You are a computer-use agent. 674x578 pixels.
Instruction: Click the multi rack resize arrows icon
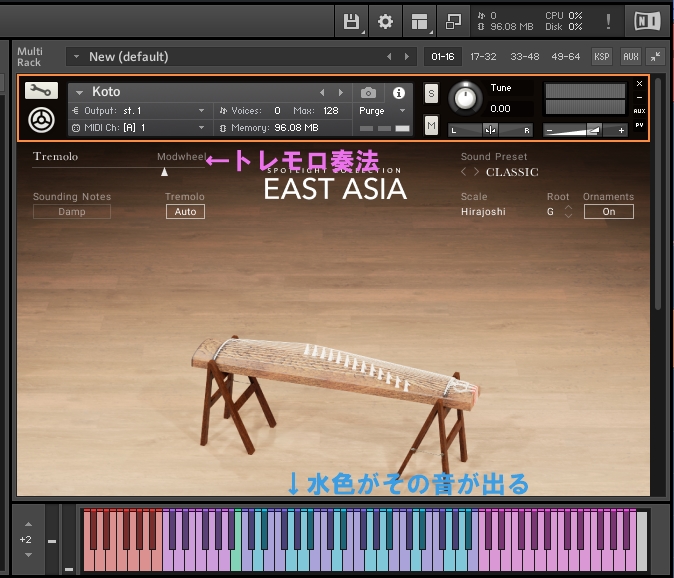tap(655, 56)
